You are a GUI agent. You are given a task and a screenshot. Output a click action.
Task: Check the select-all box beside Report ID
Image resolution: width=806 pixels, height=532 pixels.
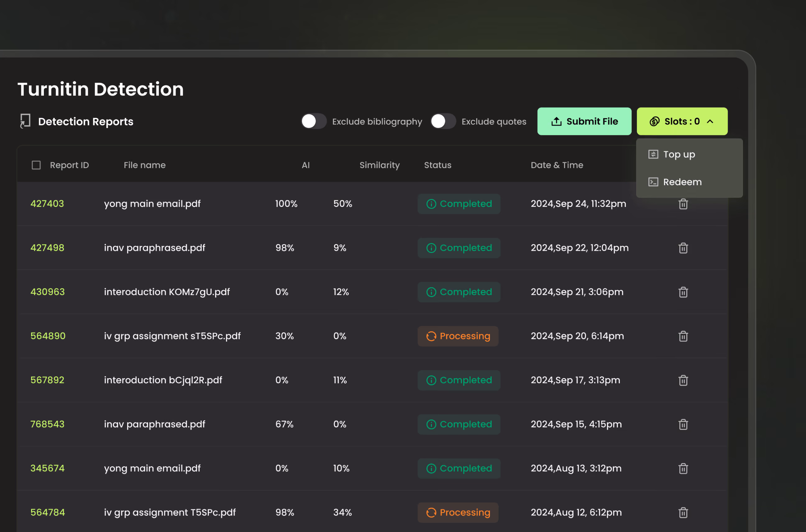36,165
